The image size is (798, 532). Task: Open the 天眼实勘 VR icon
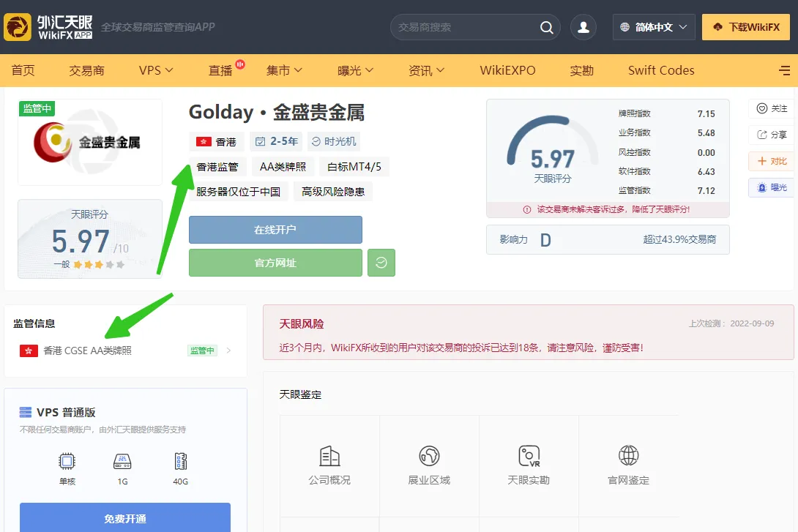[x=529, y=456]
